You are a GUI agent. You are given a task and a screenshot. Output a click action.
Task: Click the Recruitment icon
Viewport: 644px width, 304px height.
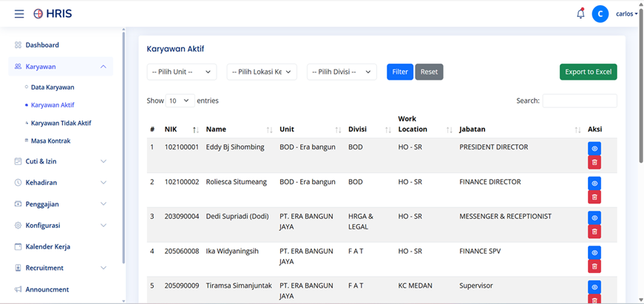point(18,268)
